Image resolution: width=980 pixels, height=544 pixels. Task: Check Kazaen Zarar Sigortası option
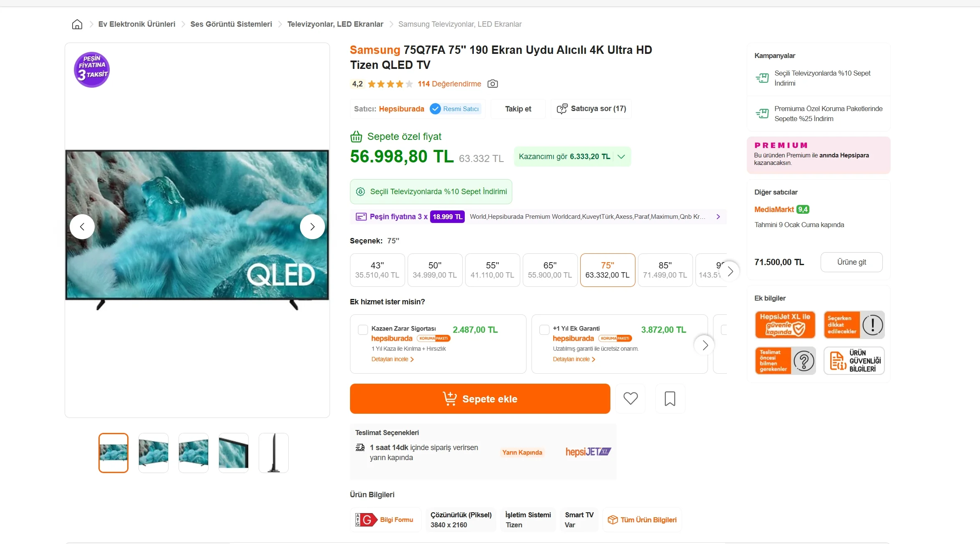363,330
